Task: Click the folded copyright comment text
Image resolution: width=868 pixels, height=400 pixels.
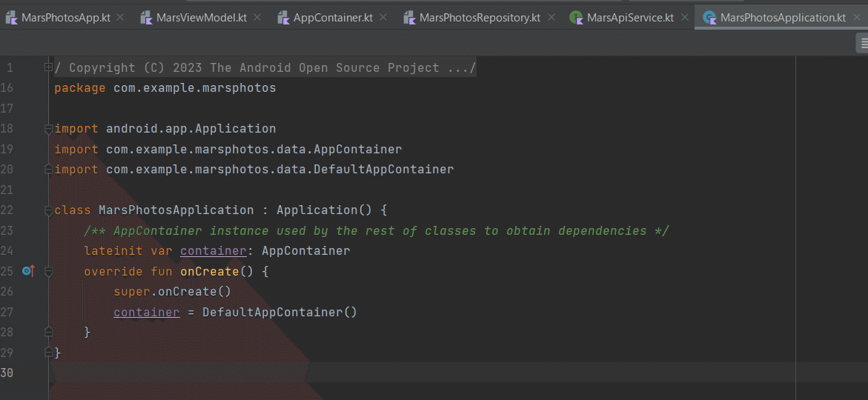Action: [265, 68]
